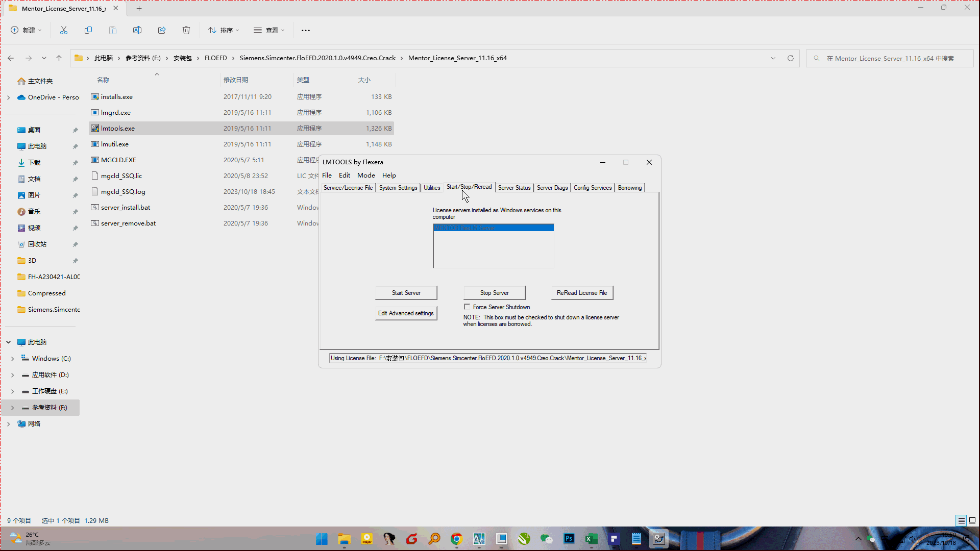Screen dimensions: 980x551
Task: Open 下载 folder in sidebar
Action: (34, 163)
